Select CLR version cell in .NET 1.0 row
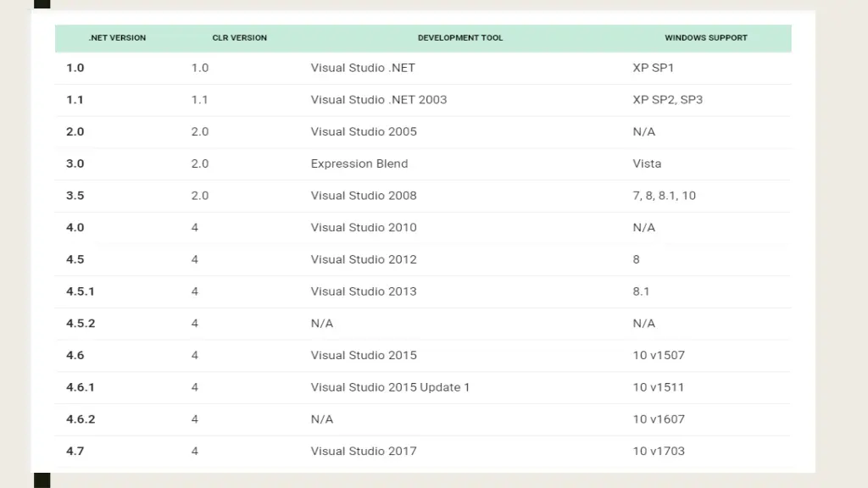This screenshot has height=488, width=868. 200,68
